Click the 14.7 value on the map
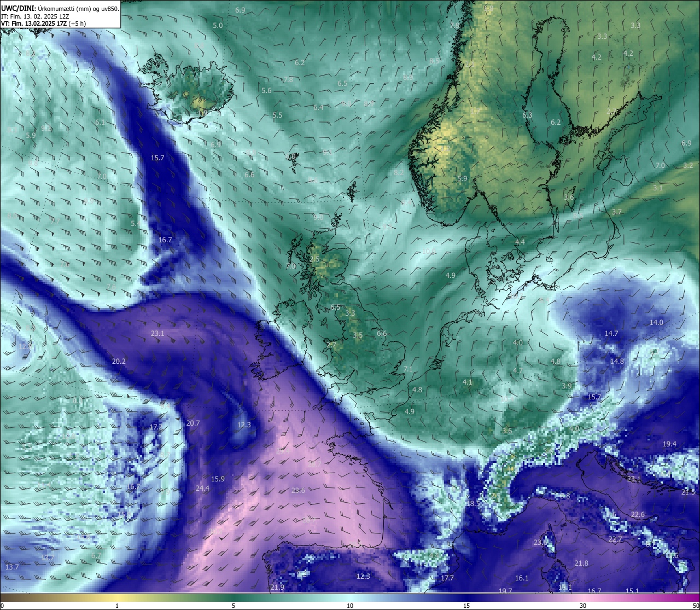 point(611,333)
